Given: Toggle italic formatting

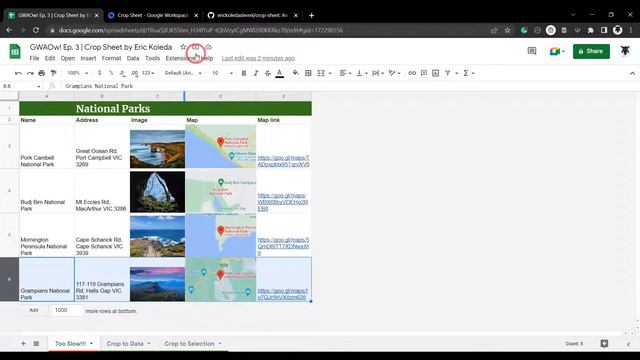Looking at the screenshot, I should (256, 73).
